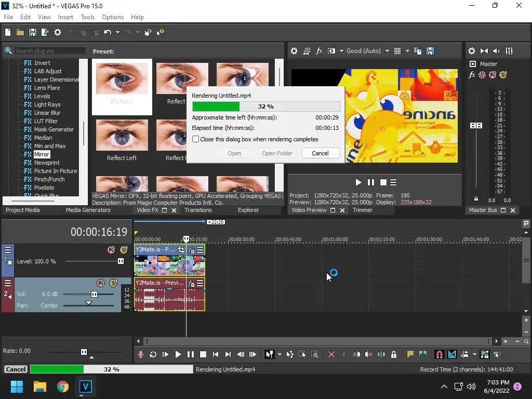
Task: Adjust playback Rate slider
Action: tap(84, 352)
